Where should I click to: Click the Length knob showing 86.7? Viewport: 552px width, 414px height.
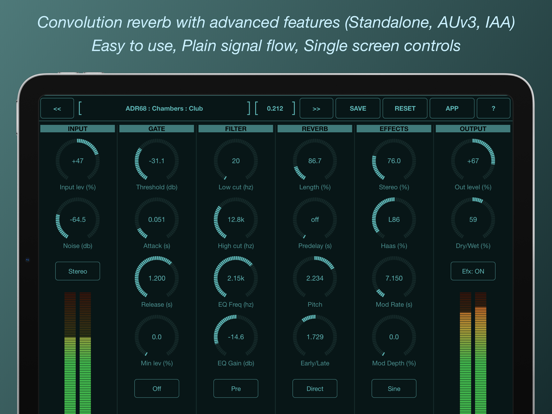point(315,161)
